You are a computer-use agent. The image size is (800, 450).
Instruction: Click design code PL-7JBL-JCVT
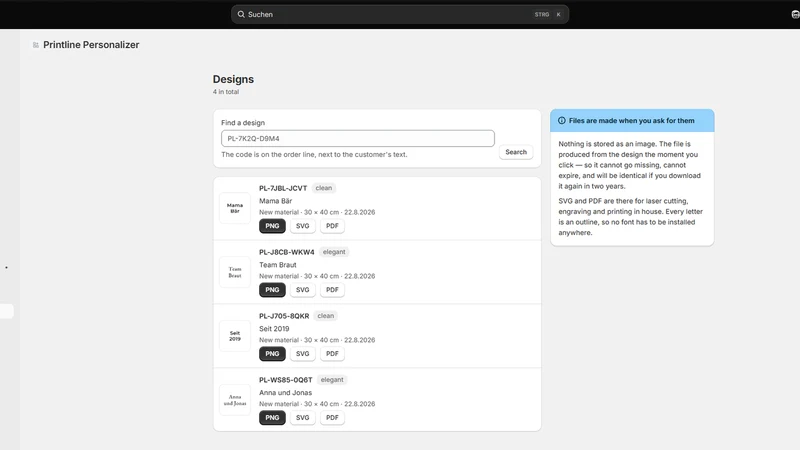coord(283,188)
